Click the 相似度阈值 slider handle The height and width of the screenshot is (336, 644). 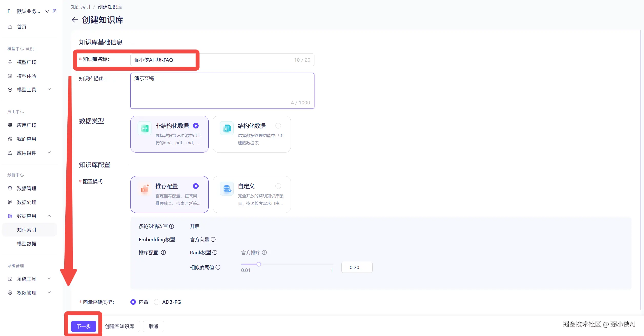click(259, 264)
